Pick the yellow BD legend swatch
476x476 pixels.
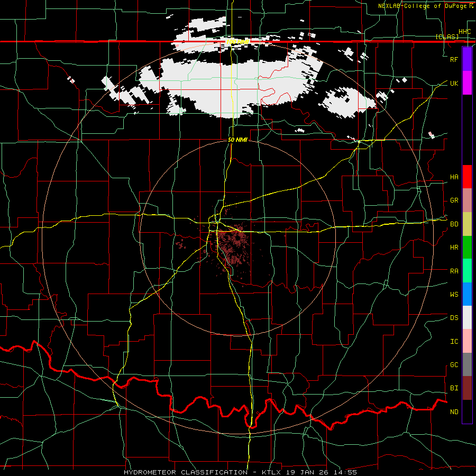(x=467, y=224)
